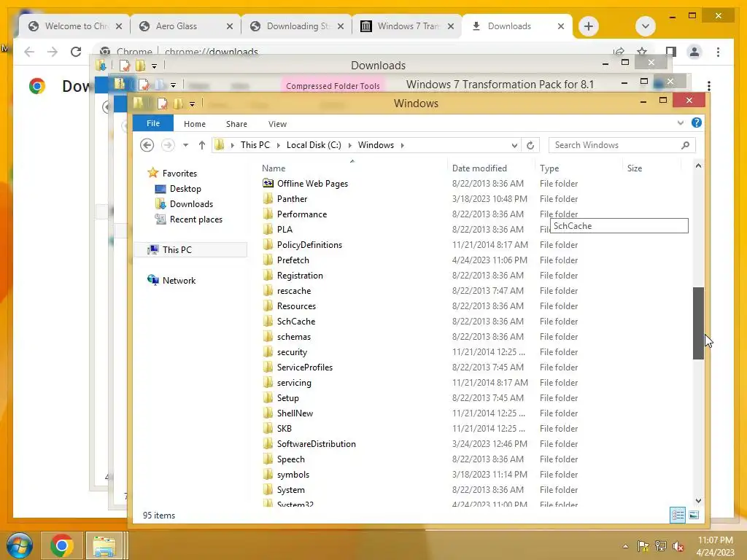
Task: Open the View ribbon tab
Action: pos(277,124)
